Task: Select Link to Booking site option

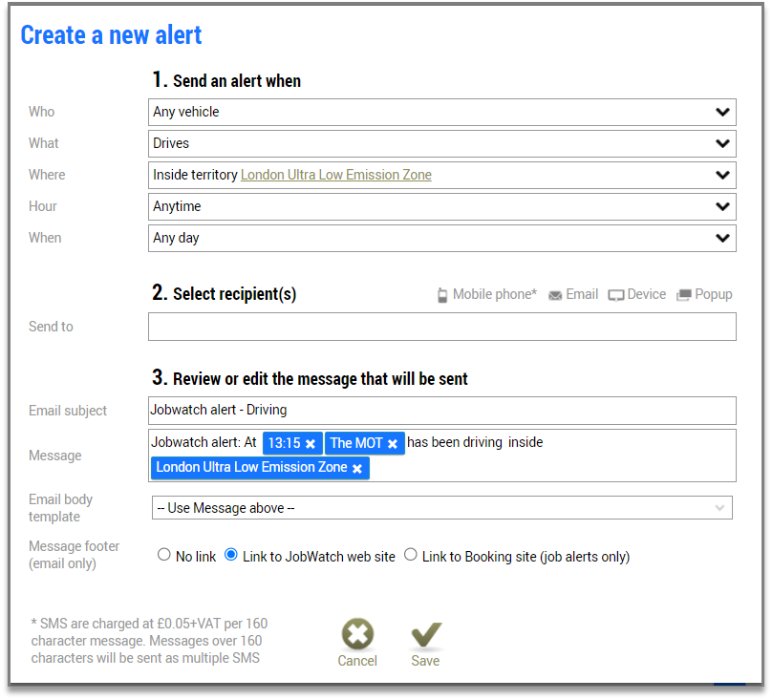Action: 411,555
